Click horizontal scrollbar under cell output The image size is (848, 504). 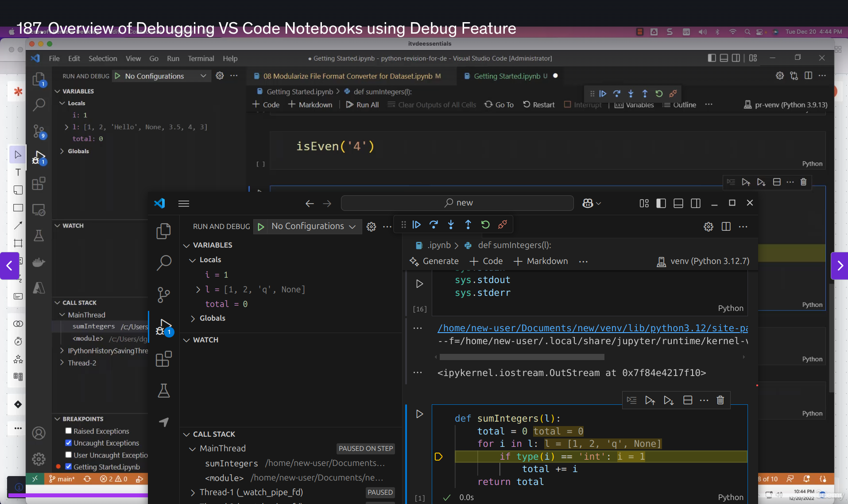coord(522,357)
